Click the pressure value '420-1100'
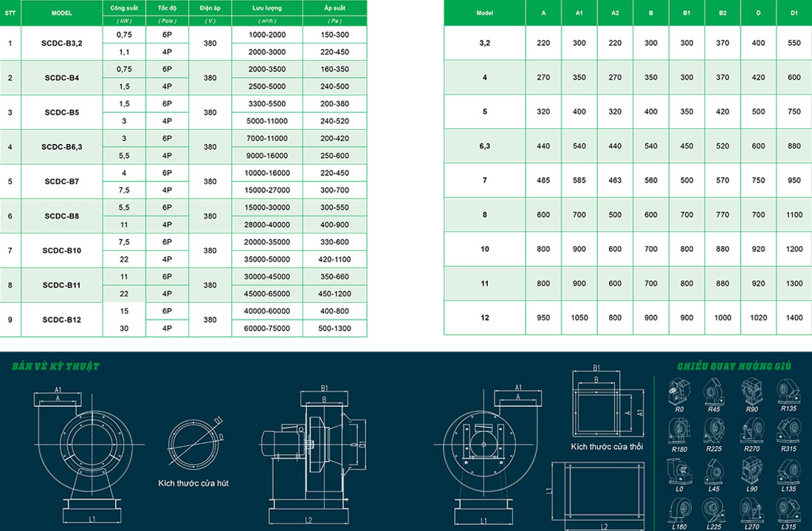This screenshot has height=531, width=812. (334, 259)
